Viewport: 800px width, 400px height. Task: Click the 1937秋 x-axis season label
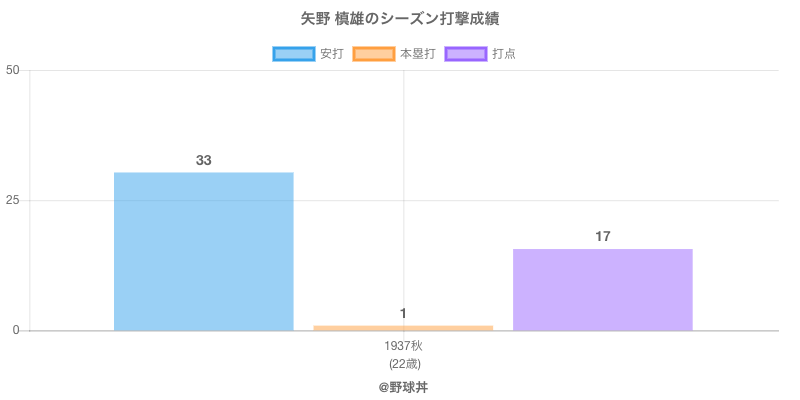[403, 346]
